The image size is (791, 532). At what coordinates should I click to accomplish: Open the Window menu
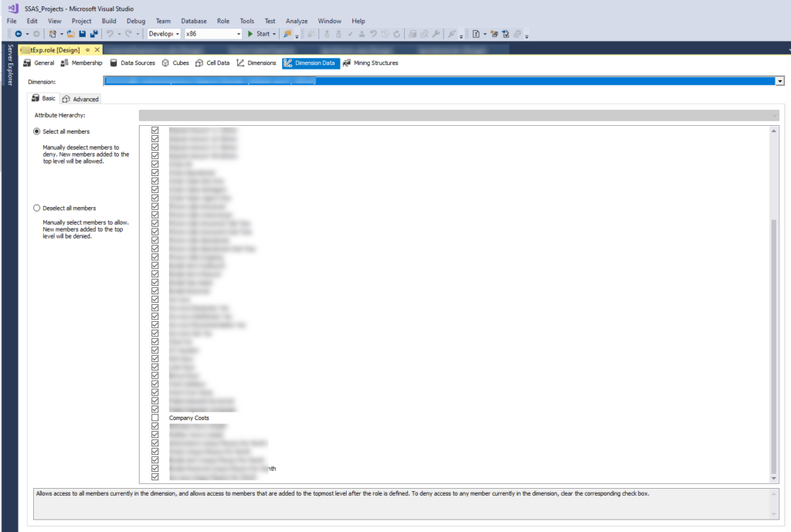click(329, 21)
